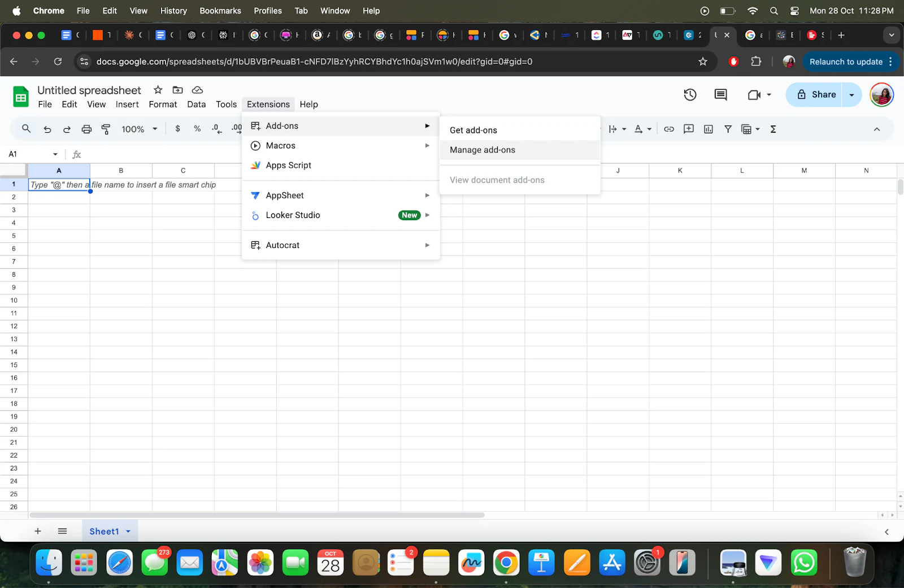Open the Google account avatar
This screenshot has height=588, width=904.
click(x=881, y=95)
